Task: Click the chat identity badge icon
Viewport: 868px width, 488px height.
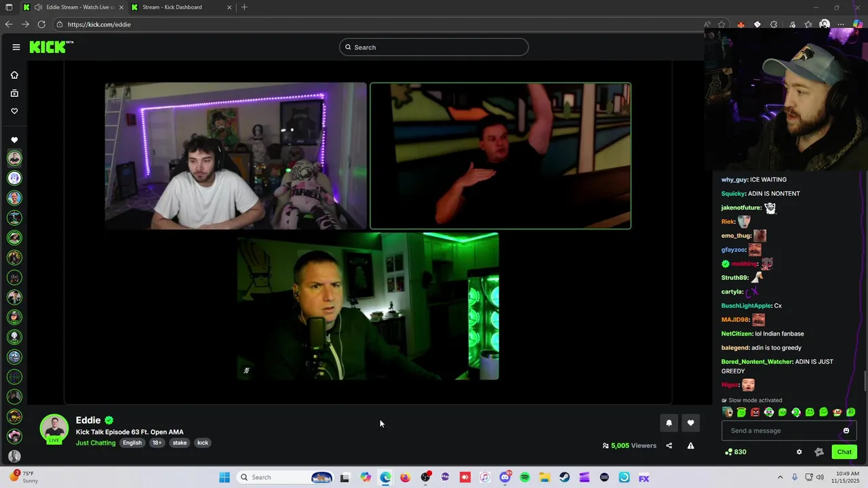Action: tap(818, 452)
